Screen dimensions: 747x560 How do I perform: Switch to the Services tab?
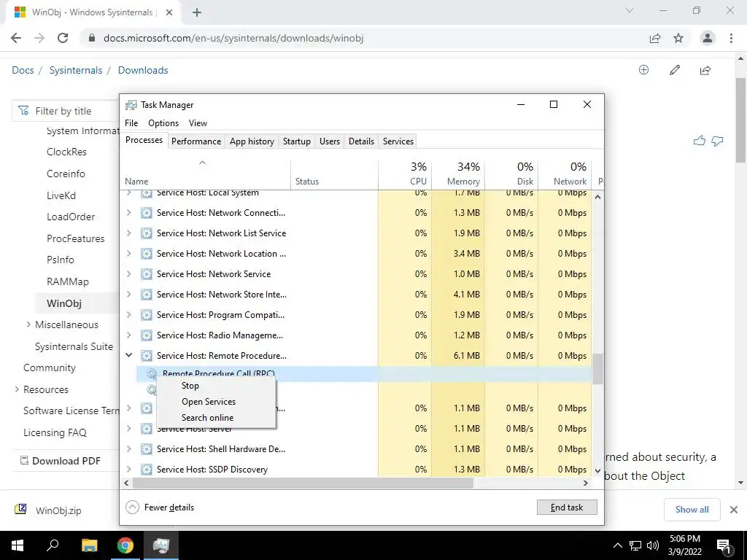pyautogui.click(x=398, y=141)
